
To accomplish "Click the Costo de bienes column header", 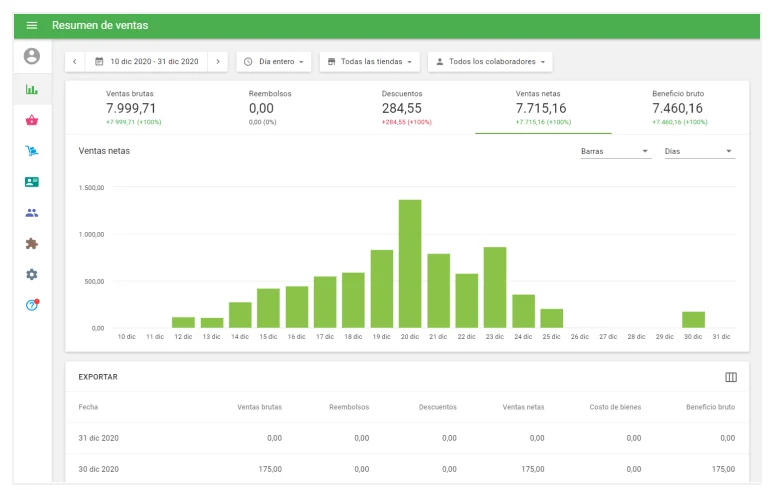I will [615, 407].
